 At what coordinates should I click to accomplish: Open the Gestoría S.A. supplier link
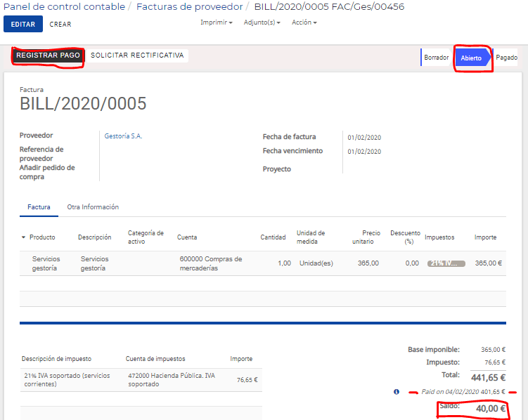(x=123, y=136)
